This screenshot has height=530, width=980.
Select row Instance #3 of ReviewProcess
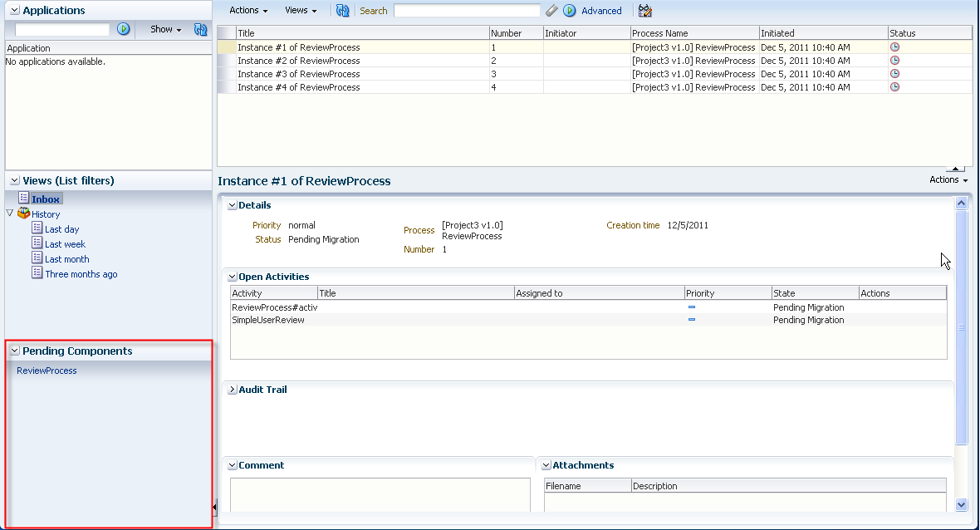(x=595, y=74)
